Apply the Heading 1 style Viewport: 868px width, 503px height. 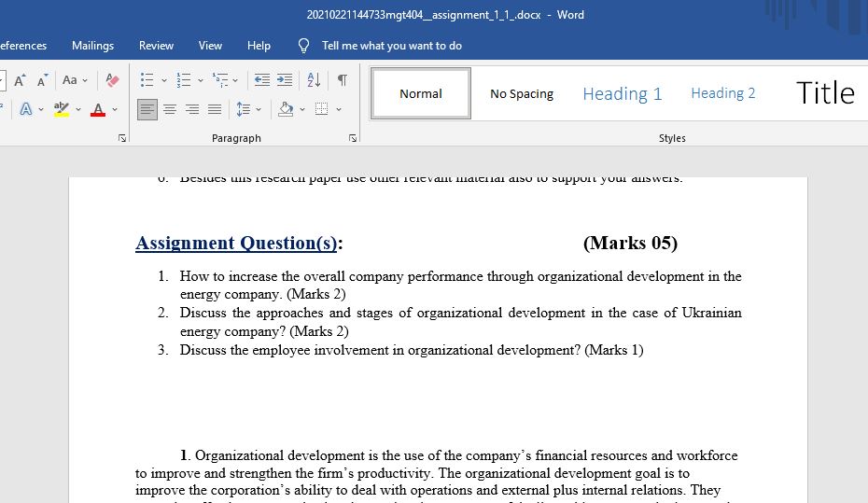(x=623, y=93)
